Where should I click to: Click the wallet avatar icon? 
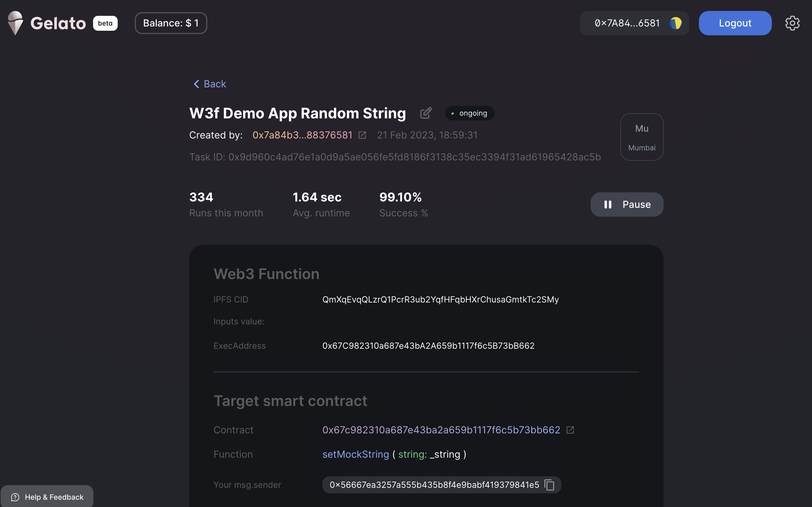(x=675, y=23)
